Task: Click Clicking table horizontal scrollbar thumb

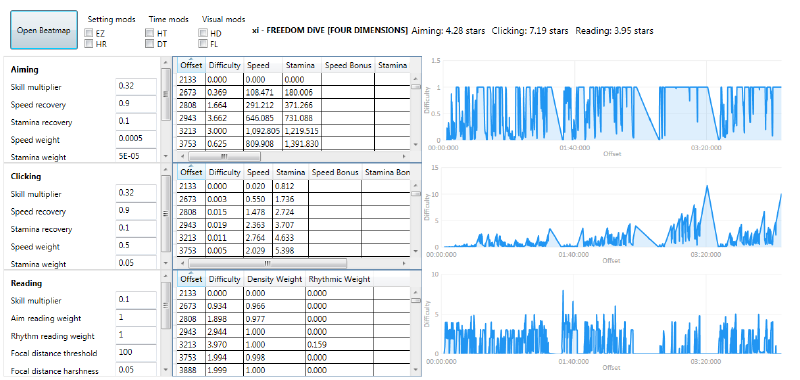Action: [267, 263]
